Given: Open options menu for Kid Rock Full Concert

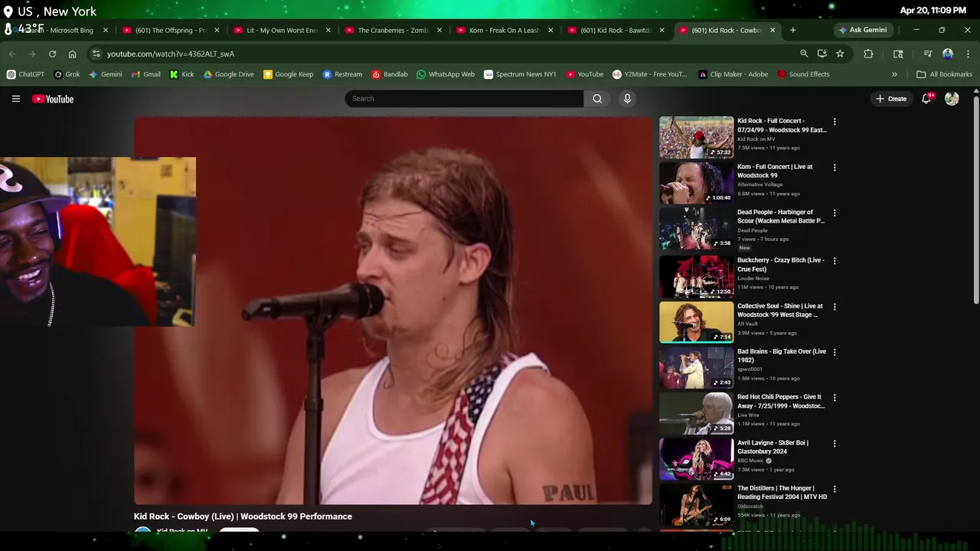Looking at the screenshot, I should [835, 122].
